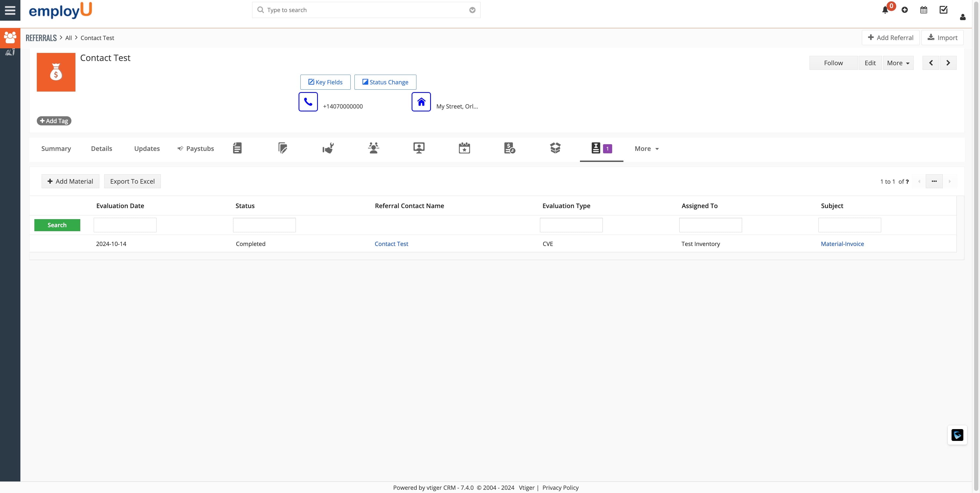Open the document icon tab
The height and width of the screenshot is (493, 980).
point(237,148)
